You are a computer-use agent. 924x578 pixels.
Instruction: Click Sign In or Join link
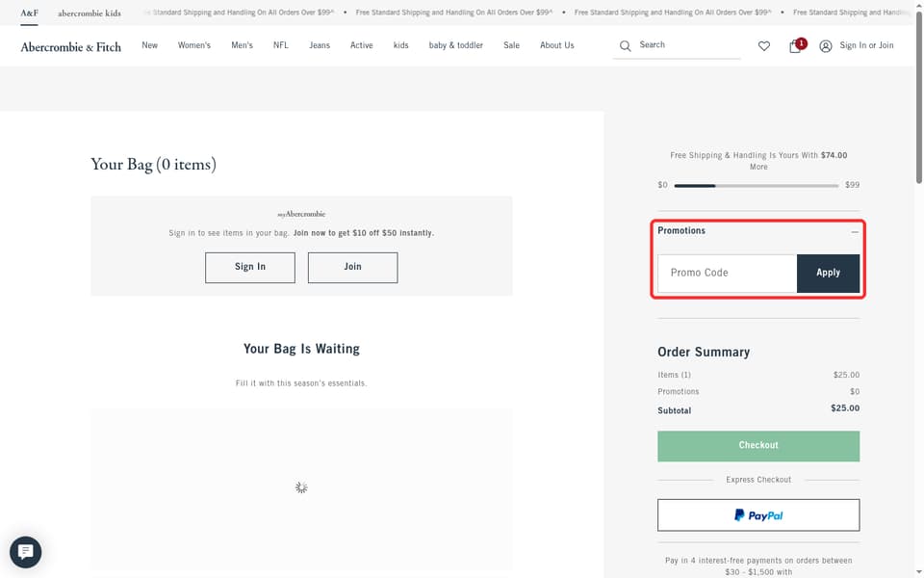866,45
